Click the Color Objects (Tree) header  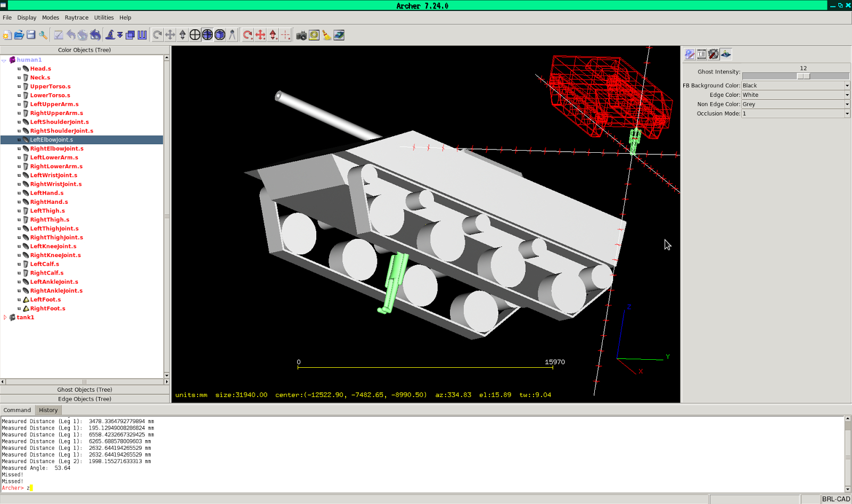point(85,50)
